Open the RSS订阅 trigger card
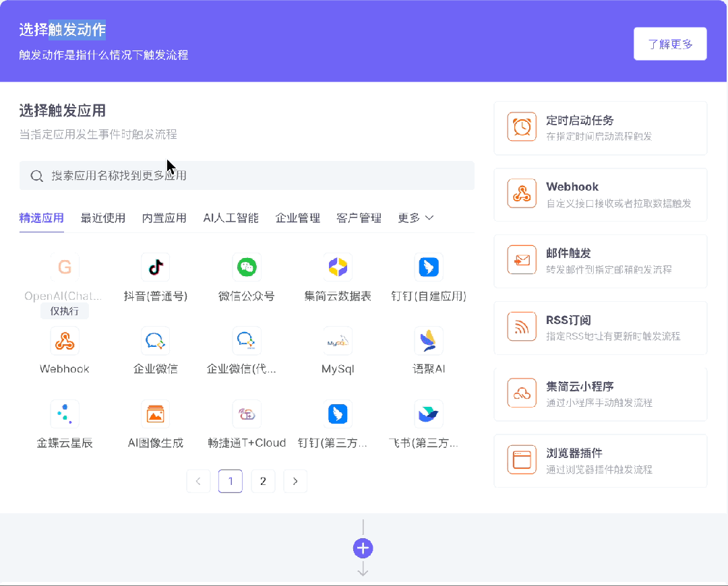Viewport: 728px width, 586px height. 601,328
